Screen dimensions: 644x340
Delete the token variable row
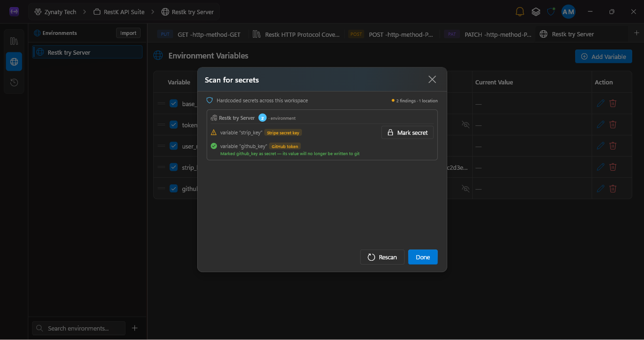[x=613, y=124]
